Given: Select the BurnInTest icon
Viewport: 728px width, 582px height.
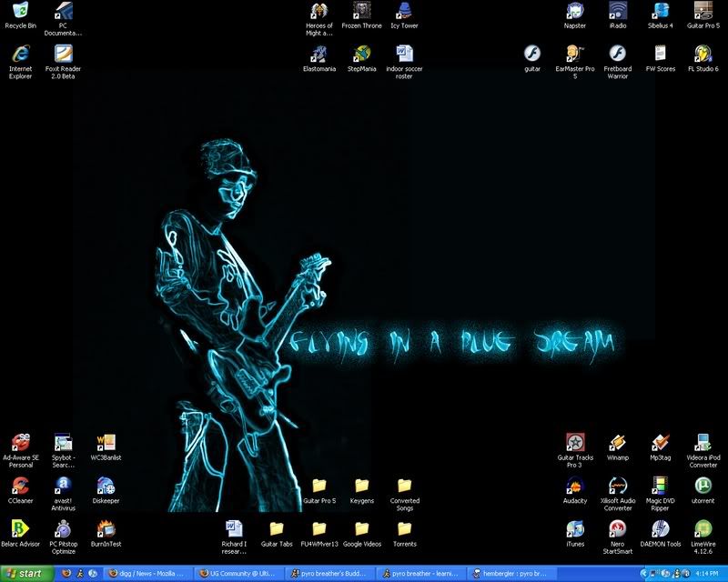Looking at the screenshot, I should 106,529.
